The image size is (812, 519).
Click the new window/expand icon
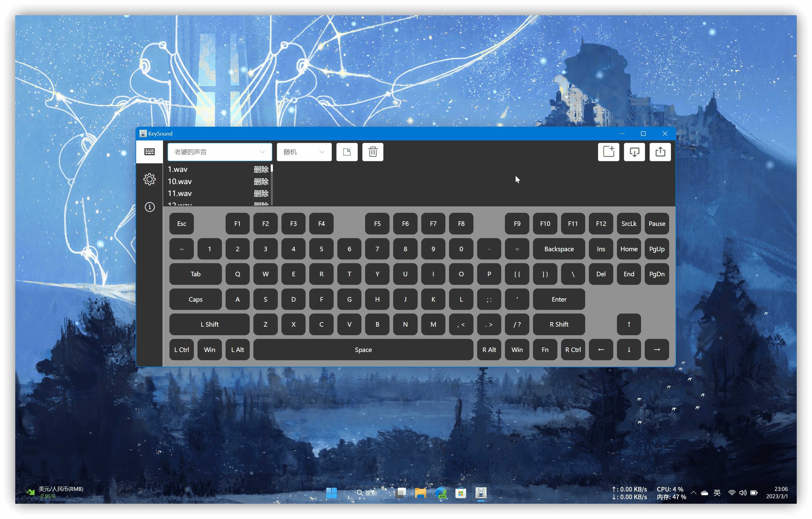(x=608, y=152)
